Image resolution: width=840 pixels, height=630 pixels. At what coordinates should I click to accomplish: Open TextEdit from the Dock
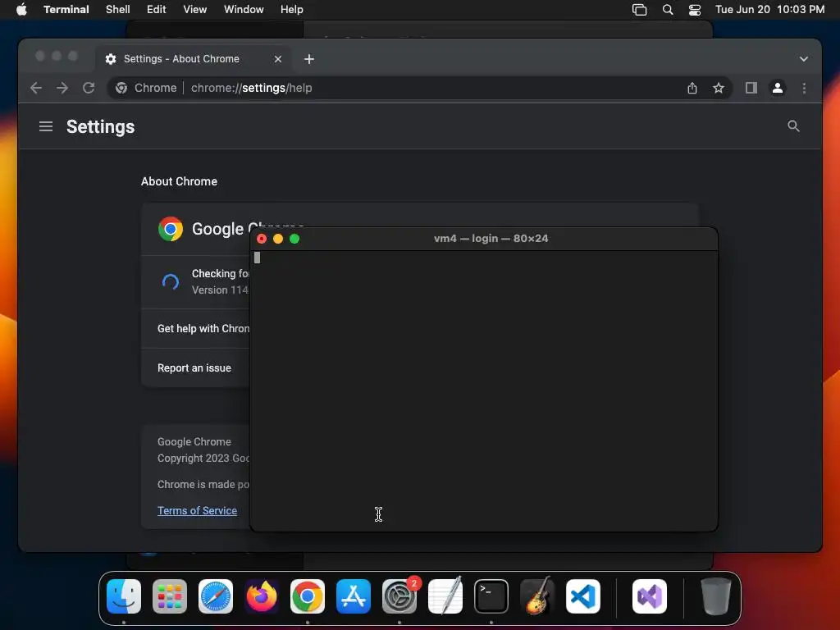(445, 596)
